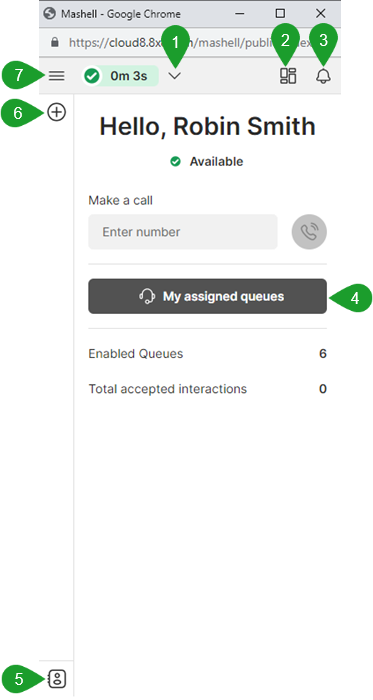Screen dimensions: 373x700
Task: Open the contact directory icon
Action: pos(57,679)
